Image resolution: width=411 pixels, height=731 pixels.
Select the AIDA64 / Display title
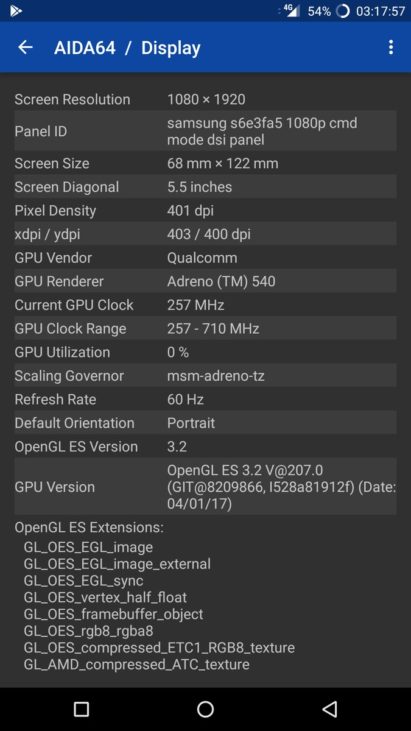(x=127, y=48)
